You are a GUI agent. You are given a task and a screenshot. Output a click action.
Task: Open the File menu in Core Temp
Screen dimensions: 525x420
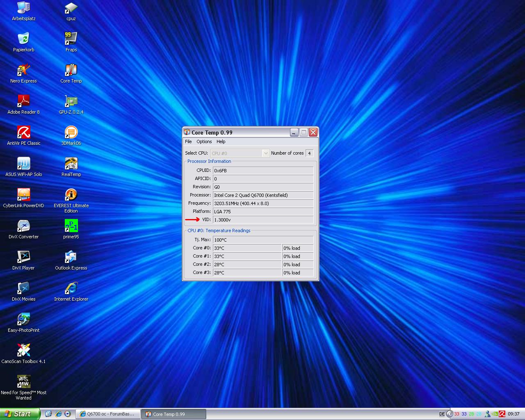188,142
